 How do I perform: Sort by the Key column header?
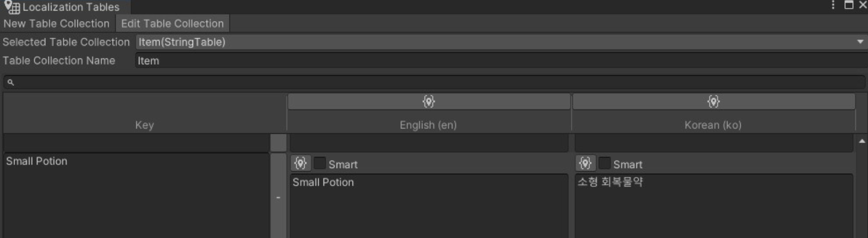coord(144,125)
